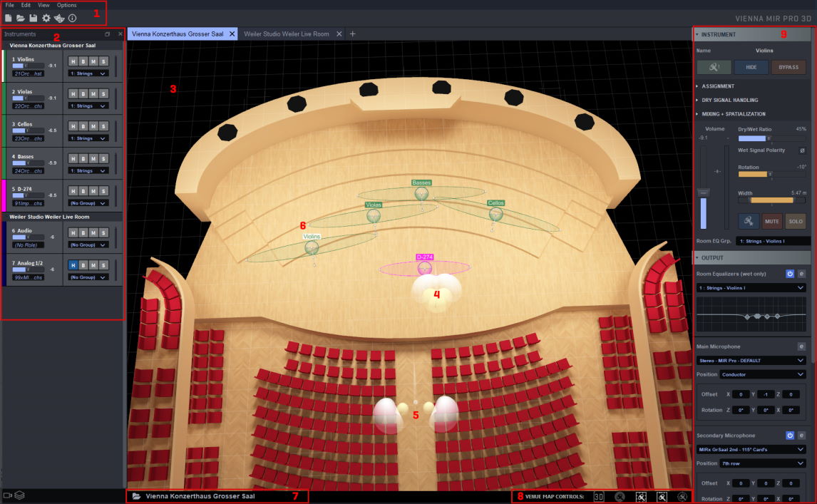Open Room Equalizers edit 'e' button
This screenshot has height=504, width=817.
(801, 274)
